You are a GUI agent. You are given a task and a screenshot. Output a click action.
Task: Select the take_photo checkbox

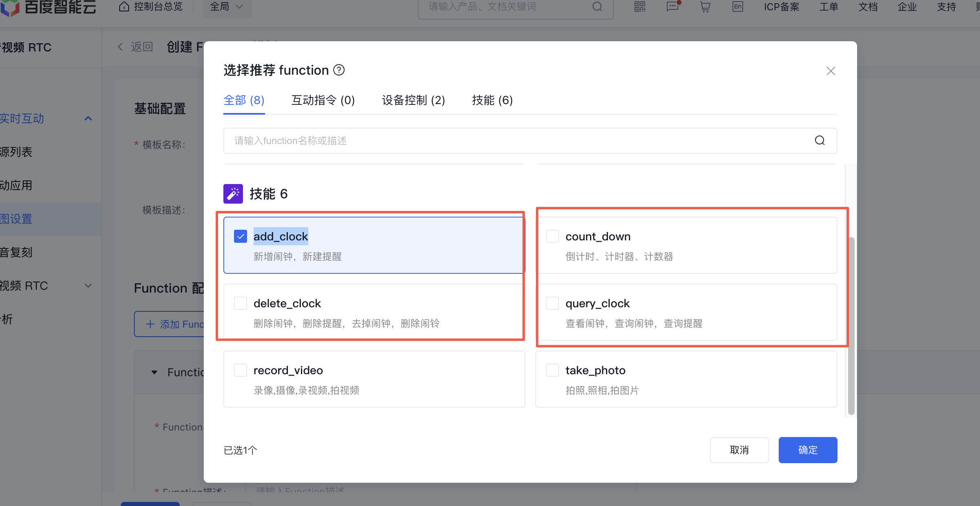[552, 370]
